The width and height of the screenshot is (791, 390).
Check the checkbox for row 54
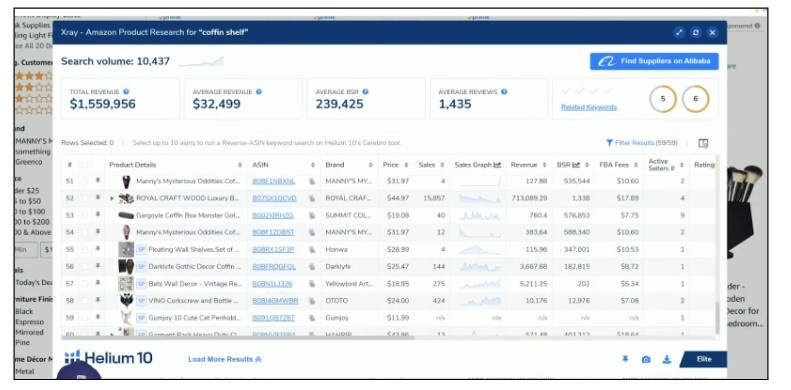click(x=85, y=233)
